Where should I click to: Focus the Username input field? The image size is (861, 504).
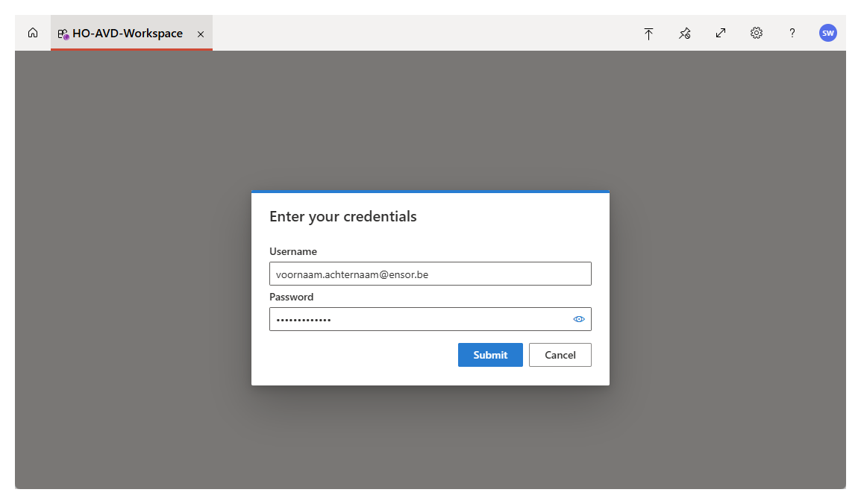coord(430,274)
